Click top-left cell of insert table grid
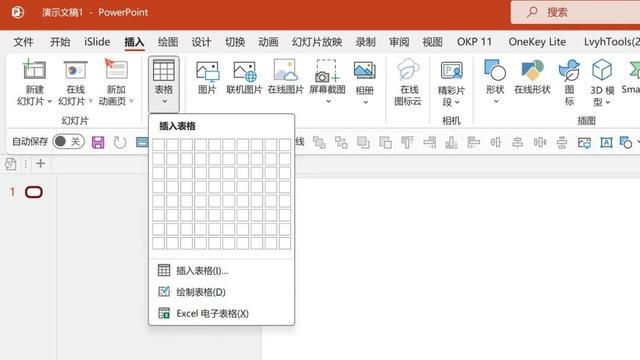 pyautogui.click(x=158, y=144)
